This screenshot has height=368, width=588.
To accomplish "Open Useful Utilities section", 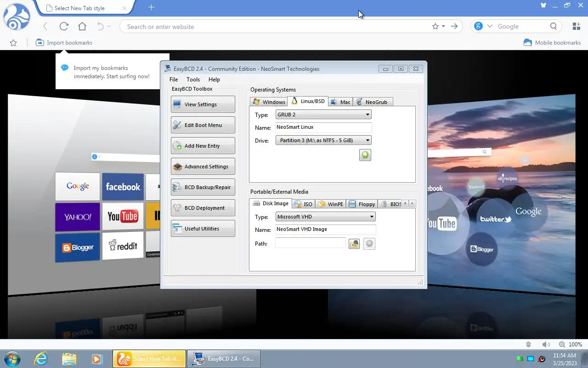I will [x=203, y=229].
